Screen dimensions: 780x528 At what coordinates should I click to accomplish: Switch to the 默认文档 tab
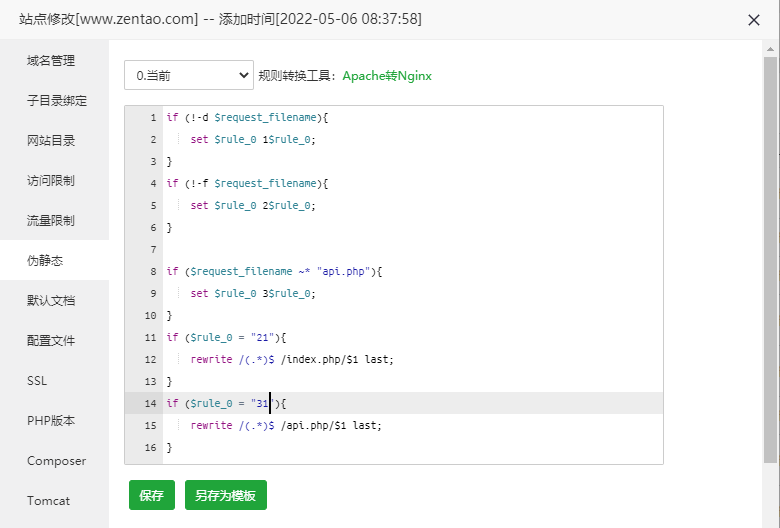(52, 300)
